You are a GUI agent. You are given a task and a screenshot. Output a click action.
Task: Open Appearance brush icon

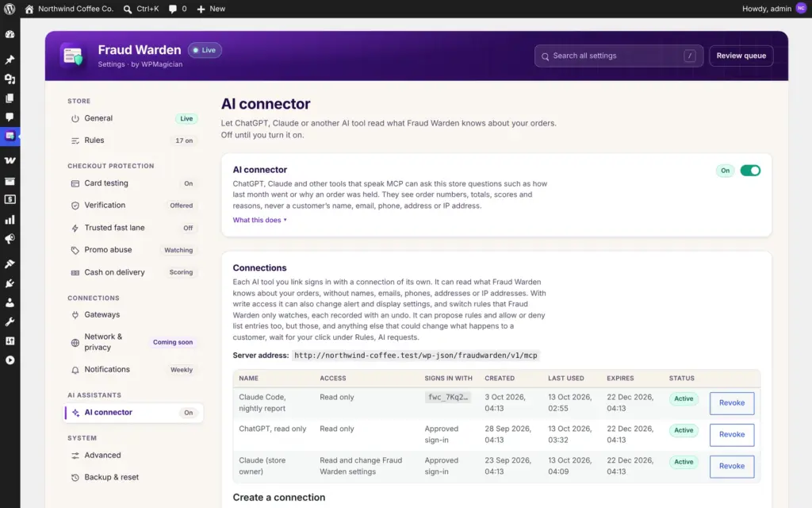click(10, 264)
